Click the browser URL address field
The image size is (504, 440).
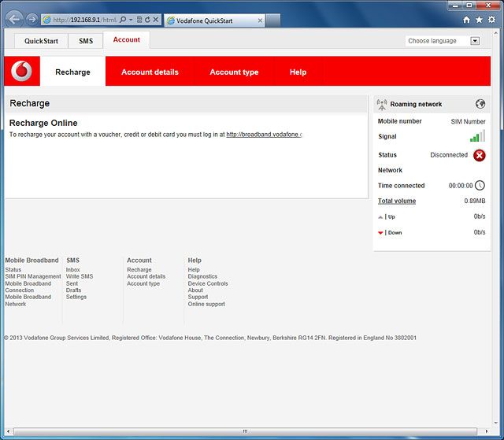85,20
